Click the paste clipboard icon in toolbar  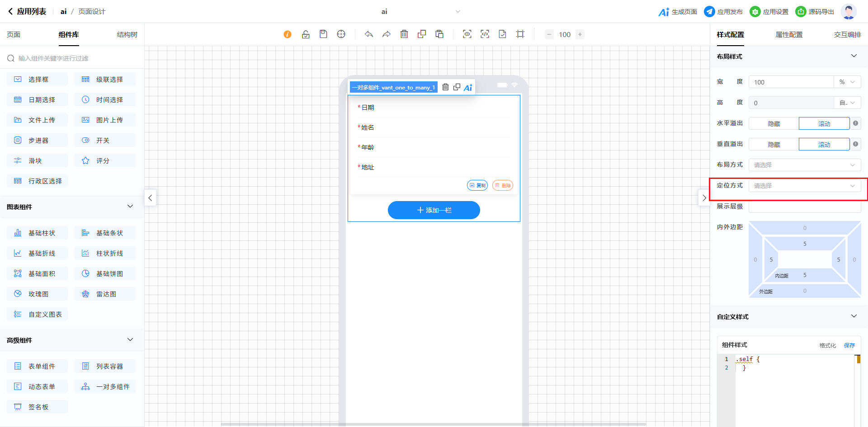point(439,34)
